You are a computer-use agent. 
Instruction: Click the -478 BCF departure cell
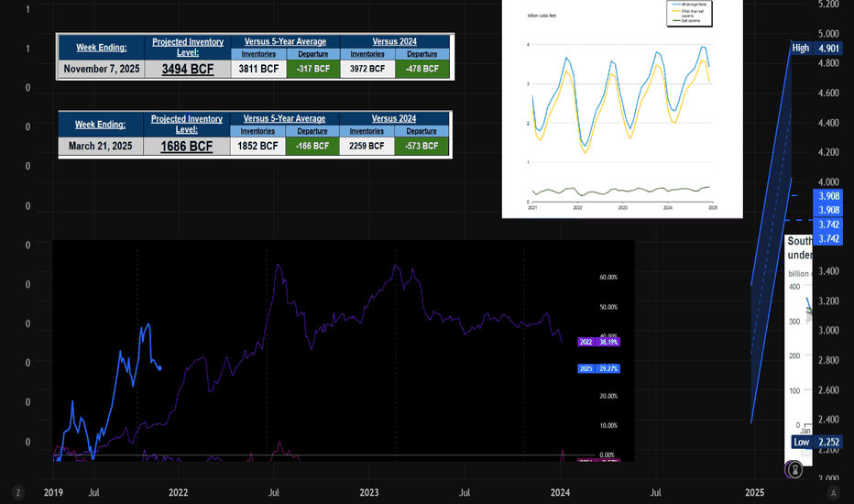pyautogui.click(x=422, y=70)
